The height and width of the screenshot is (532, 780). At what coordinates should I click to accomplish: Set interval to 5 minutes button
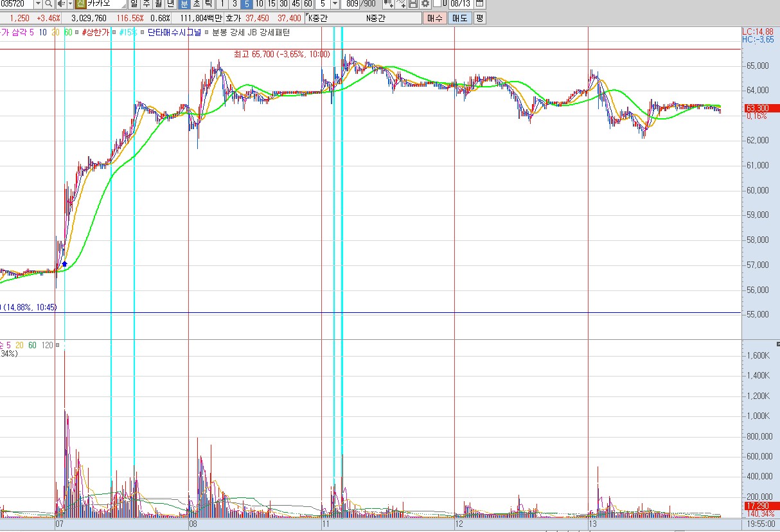[x=247, y=4]
